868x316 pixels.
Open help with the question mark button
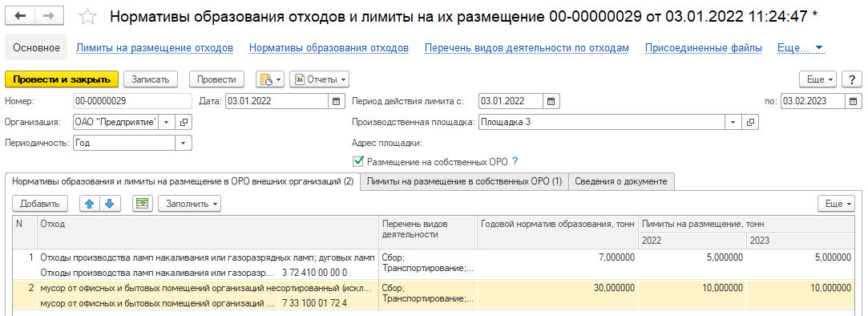point(851,79)
